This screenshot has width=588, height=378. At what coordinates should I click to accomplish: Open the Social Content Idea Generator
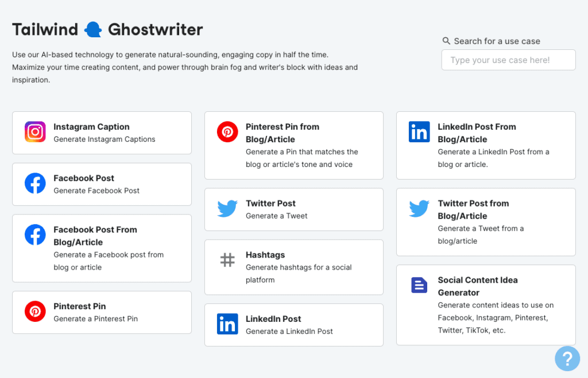[485, 305]
